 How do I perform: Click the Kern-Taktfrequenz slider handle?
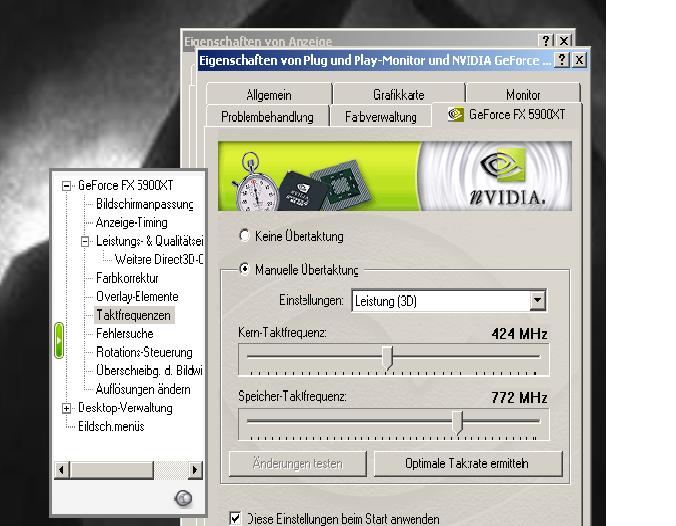point(388,357)
